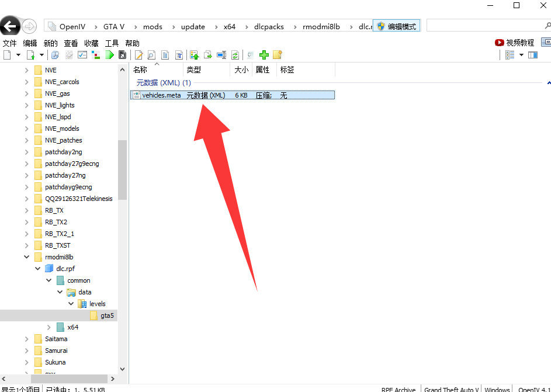This screenshot has width=551, height=392.
Task: Click the New folder star icon
Action: [x=278, y=55]
